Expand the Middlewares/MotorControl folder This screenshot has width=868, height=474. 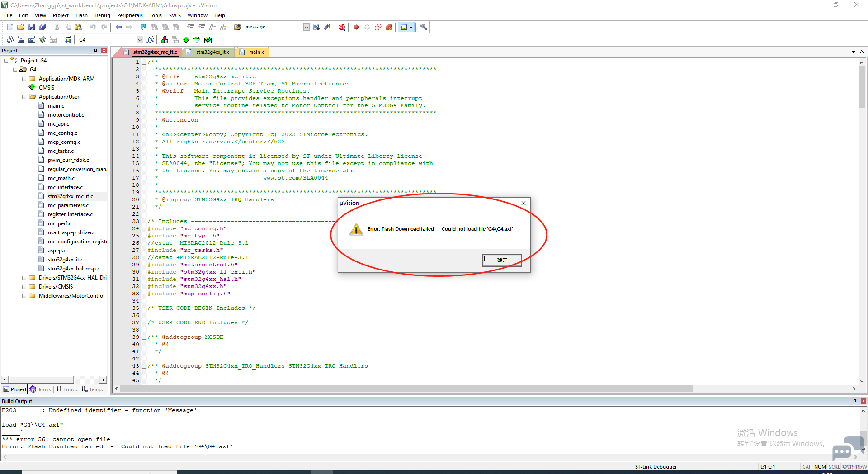(24, 296)
